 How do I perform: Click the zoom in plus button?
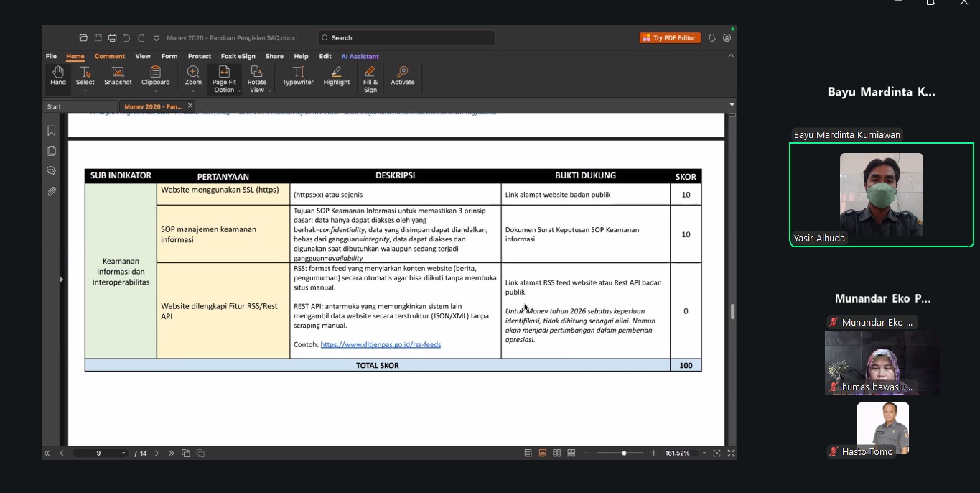click(653, 453)
